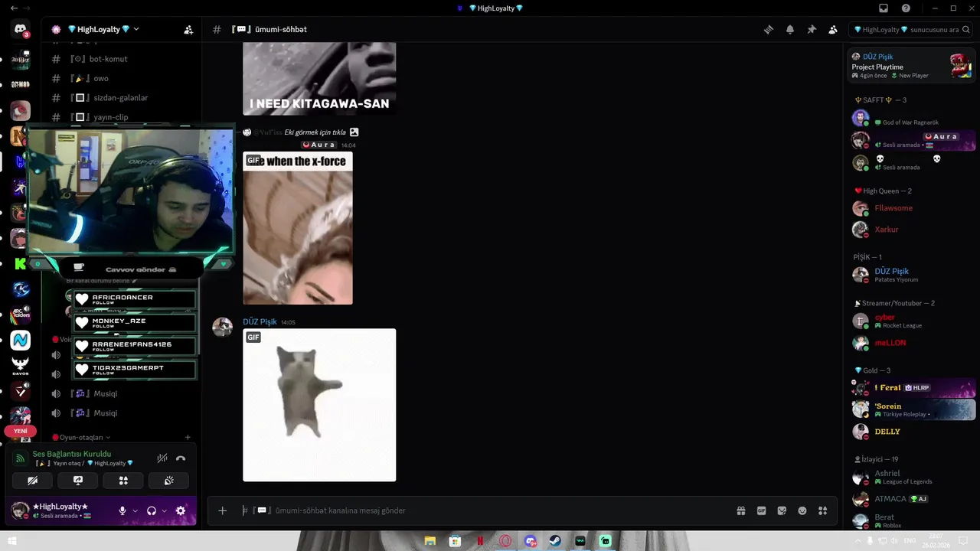The width and height of the screenshot is (980, 551).
Task: Open the dancing cat GIF
Action: click(319, 405)
